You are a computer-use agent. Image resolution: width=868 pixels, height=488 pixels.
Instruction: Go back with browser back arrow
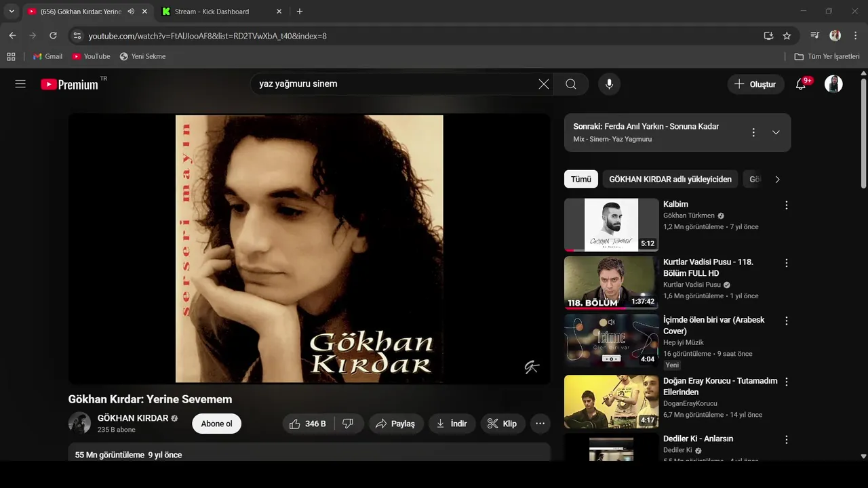(x=12, y=35)
